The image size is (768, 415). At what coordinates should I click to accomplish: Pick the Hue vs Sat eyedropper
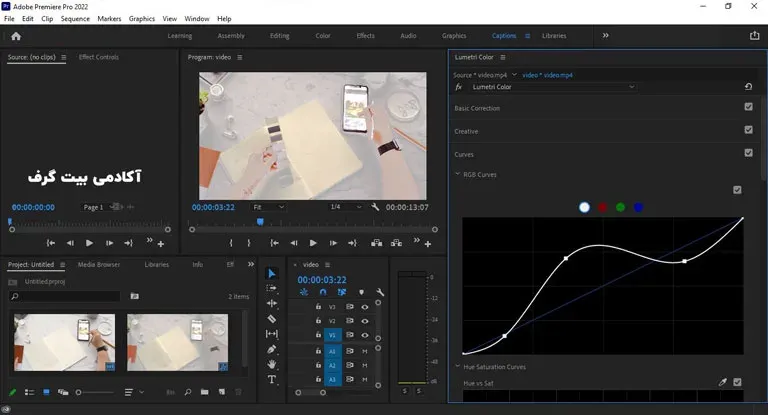[x=722, y=382]
